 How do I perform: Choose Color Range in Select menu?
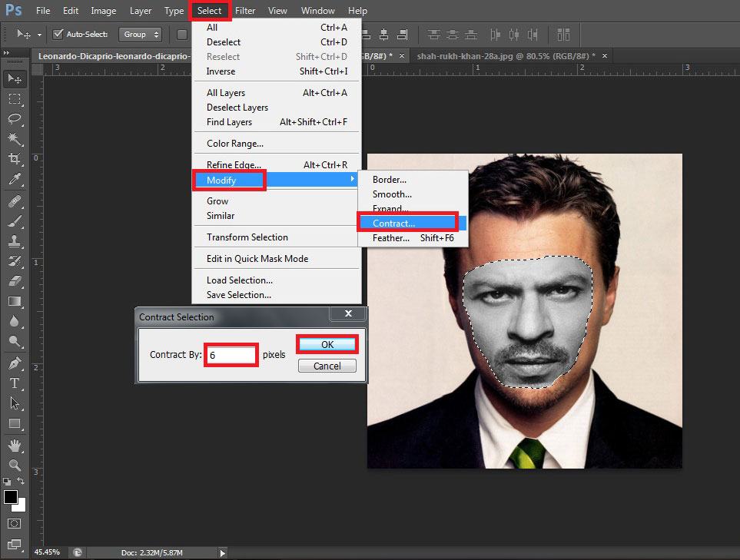[x=276, y=144]
